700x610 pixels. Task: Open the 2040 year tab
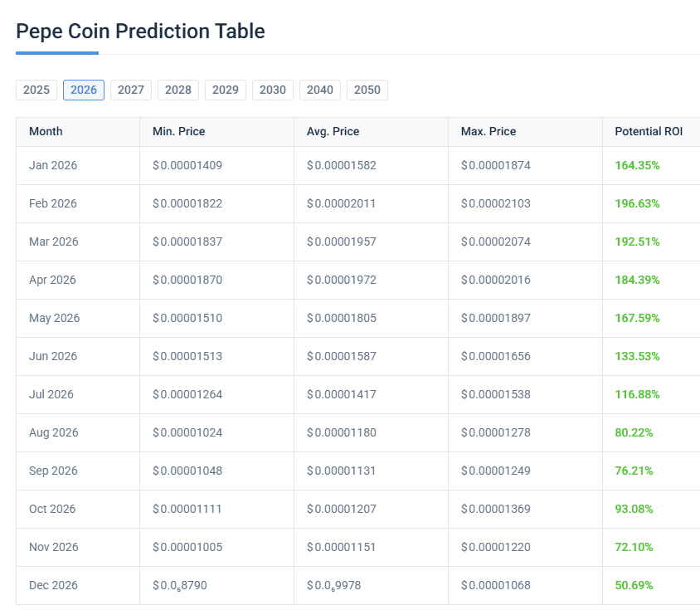coord(320,90)
